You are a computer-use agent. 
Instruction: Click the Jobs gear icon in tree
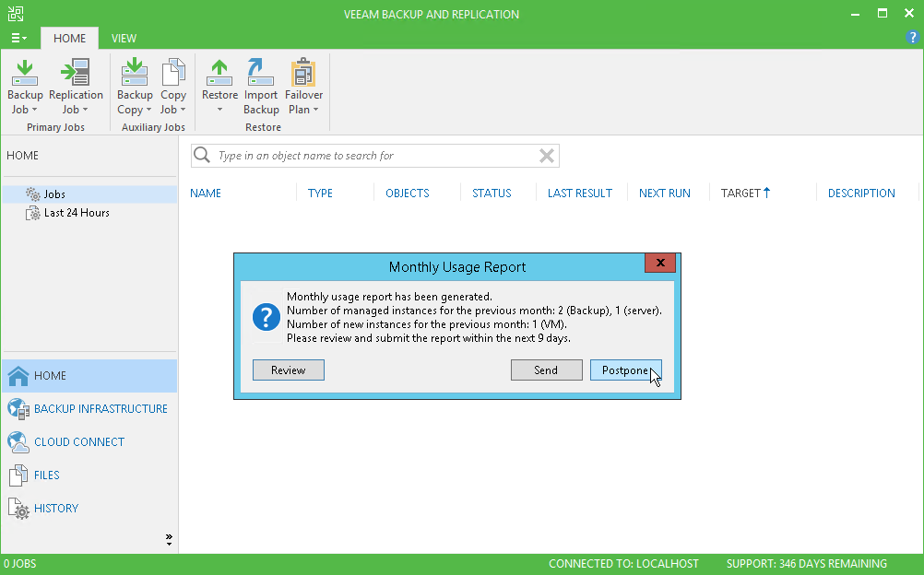33,194
